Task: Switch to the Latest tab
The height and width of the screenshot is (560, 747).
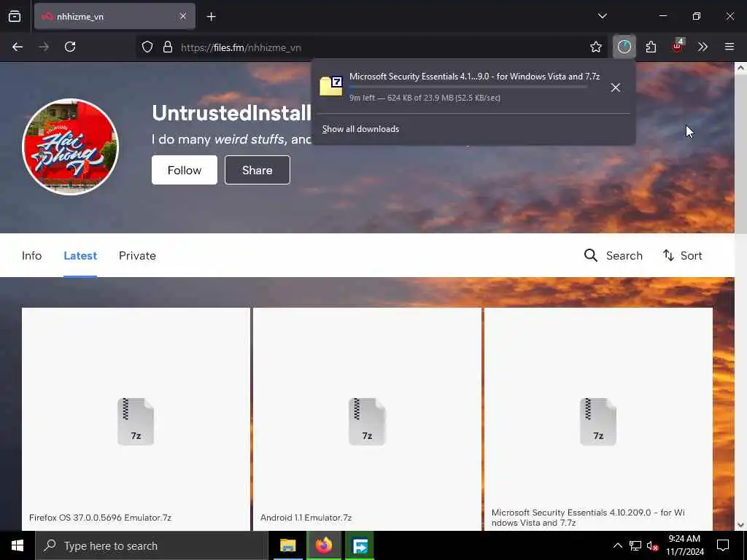Action: coord(80,256)
